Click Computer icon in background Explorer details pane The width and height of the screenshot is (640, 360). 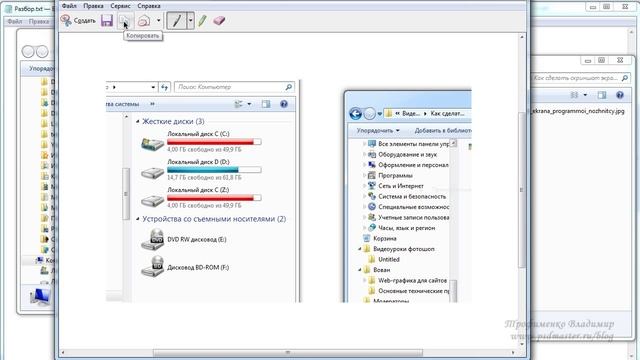pyautogui.click(x=41, y=297)
